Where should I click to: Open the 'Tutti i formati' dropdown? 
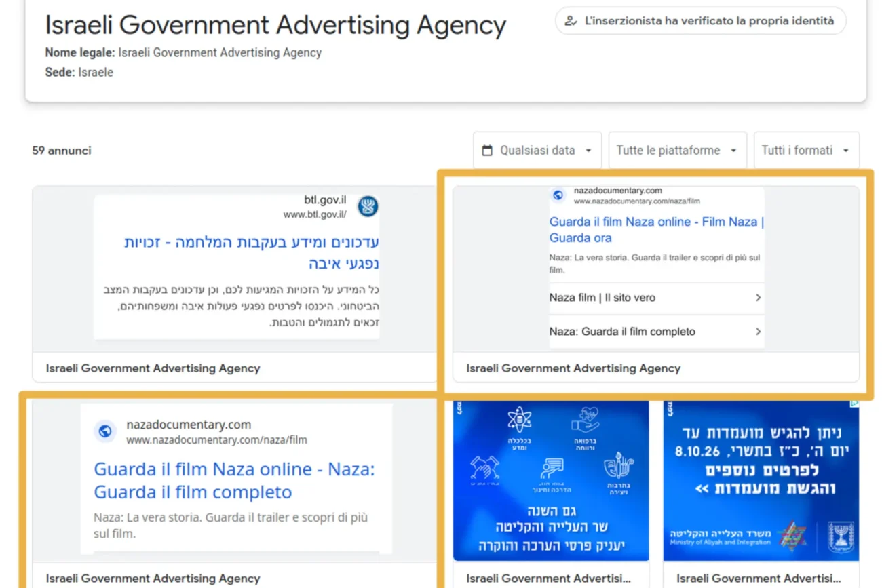[806, 151]
